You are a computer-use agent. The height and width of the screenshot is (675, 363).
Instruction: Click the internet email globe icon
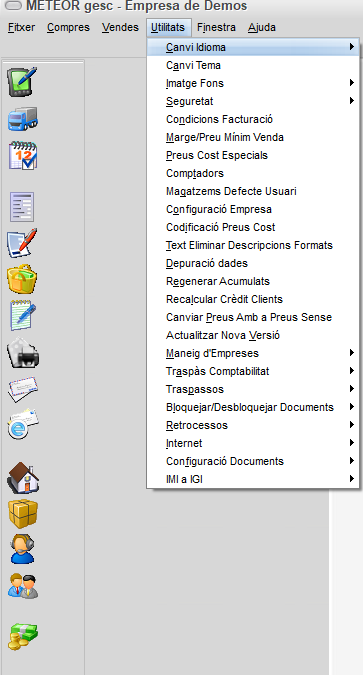tap(22, 424)
